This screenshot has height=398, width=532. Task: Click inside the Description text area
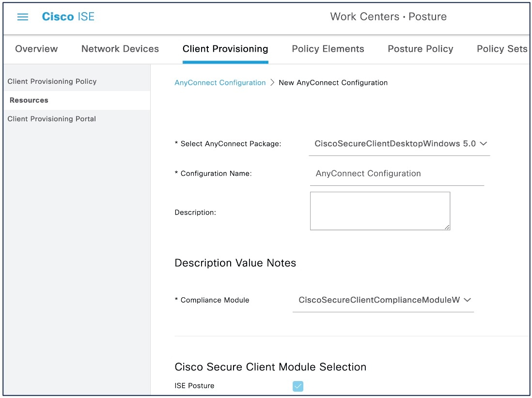click(x=380, y=211)
